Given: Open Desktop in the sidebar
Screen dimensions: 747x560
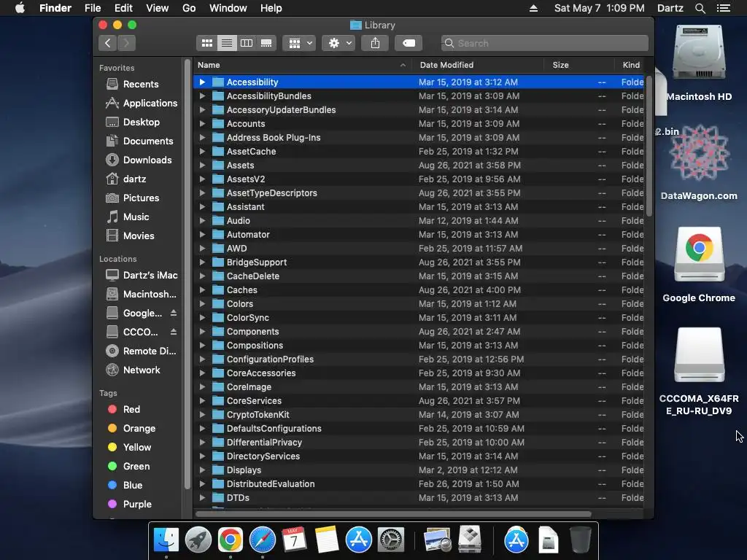Looking at the screenshot, I should pyautogui.click(x=133, y=122).
